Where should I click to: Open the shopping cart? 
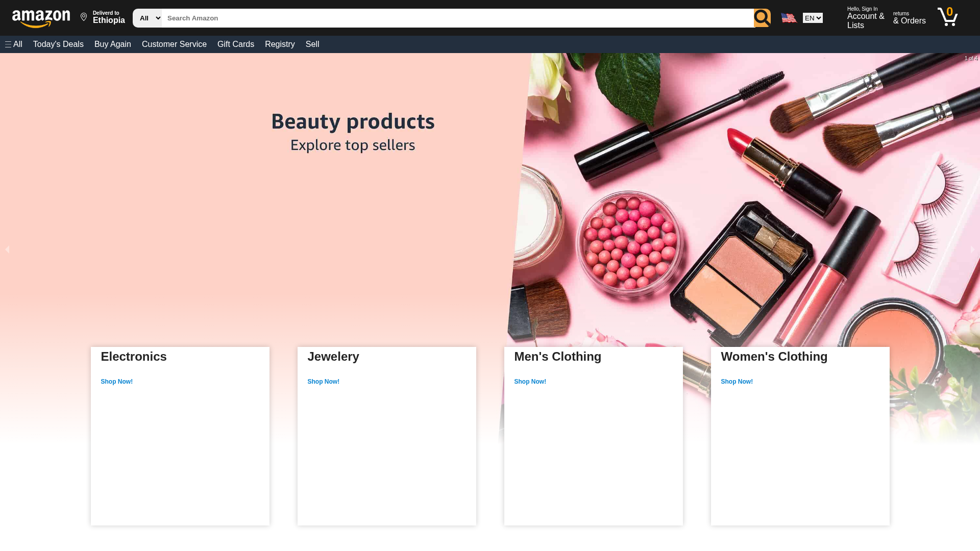tap(947, 17)
